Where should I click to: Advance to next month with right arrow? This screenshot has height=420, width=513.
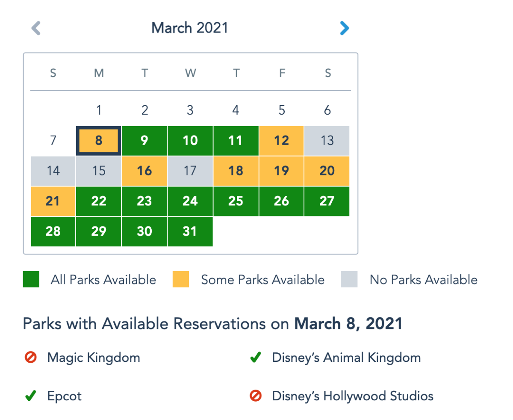click(x=344, y=29)
